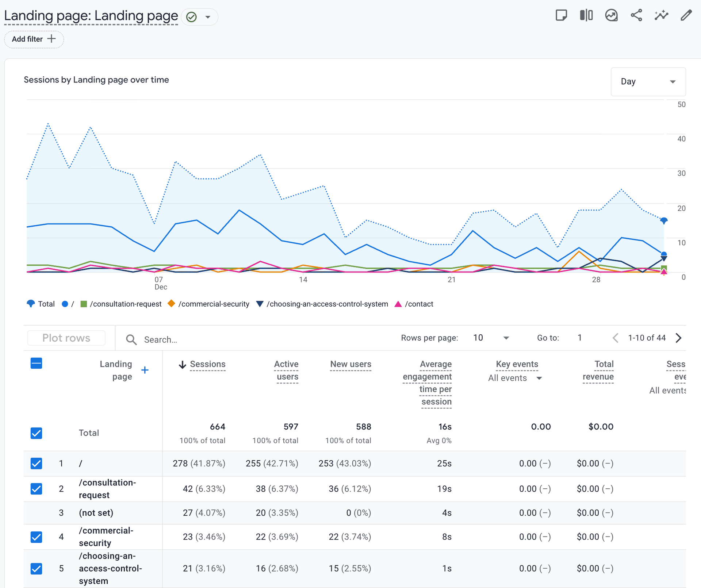Sort by Sessions column header
Viewport: 701px width, 588px height.
(x=207, y=364)
